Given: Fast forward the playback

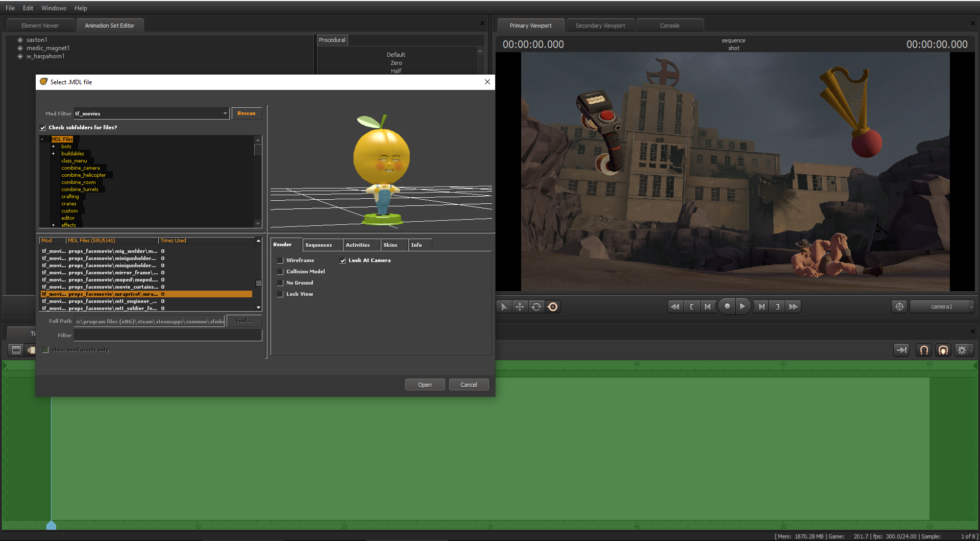Looking at the screenshot, I should (x=793, y=307).
